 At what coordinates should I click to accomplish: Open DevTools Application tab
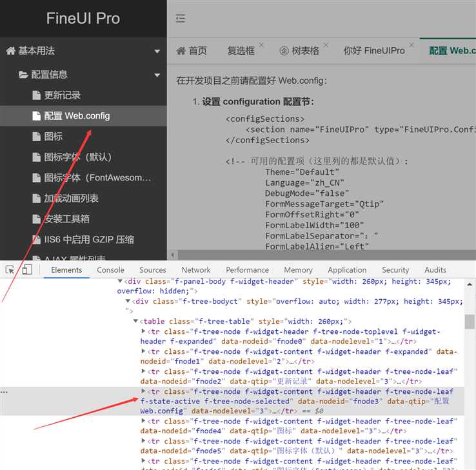pyautogui.click(x=347, y=269)
